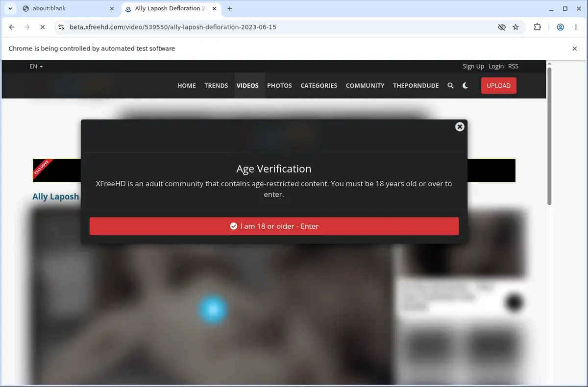Toggle dark mode with the moon icon

pos(465,85)
